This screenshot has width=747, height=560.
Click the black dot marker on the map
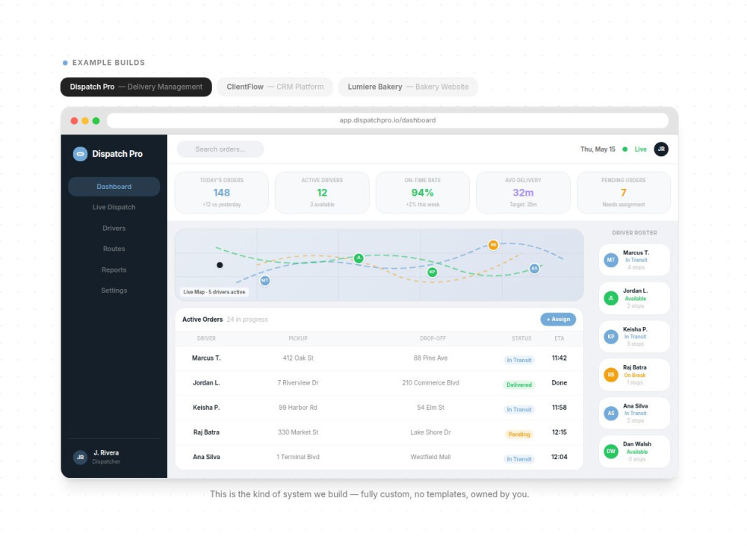pos(220,265)
